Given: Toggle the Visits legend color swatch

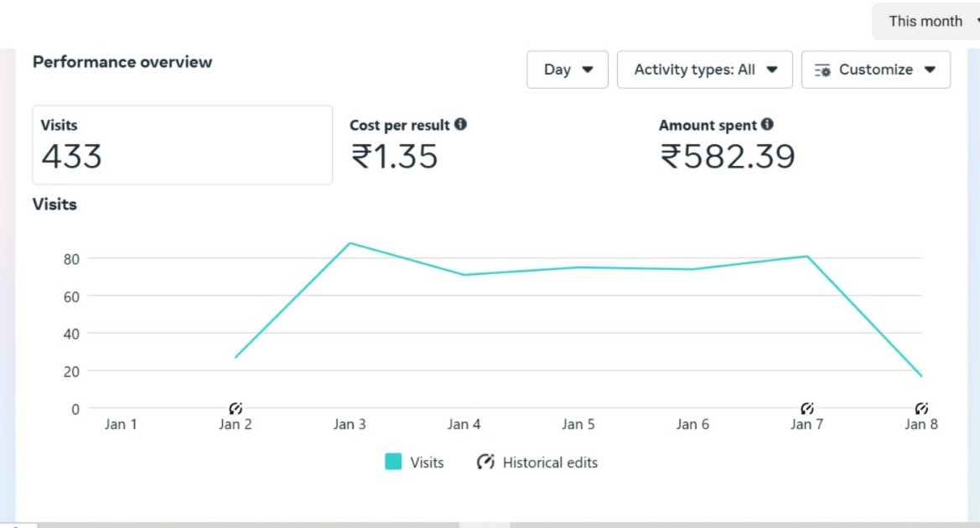Looking at the screenshot, I should tap(393, 462).
